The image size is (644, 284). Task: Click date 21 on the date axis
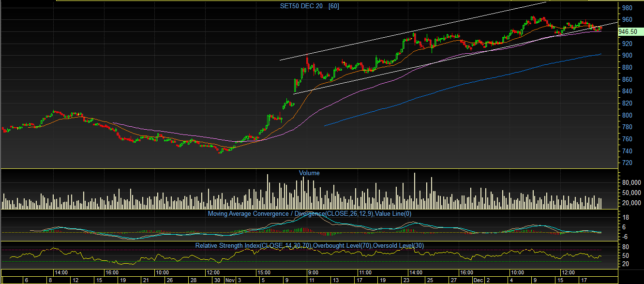pos(147,280)
